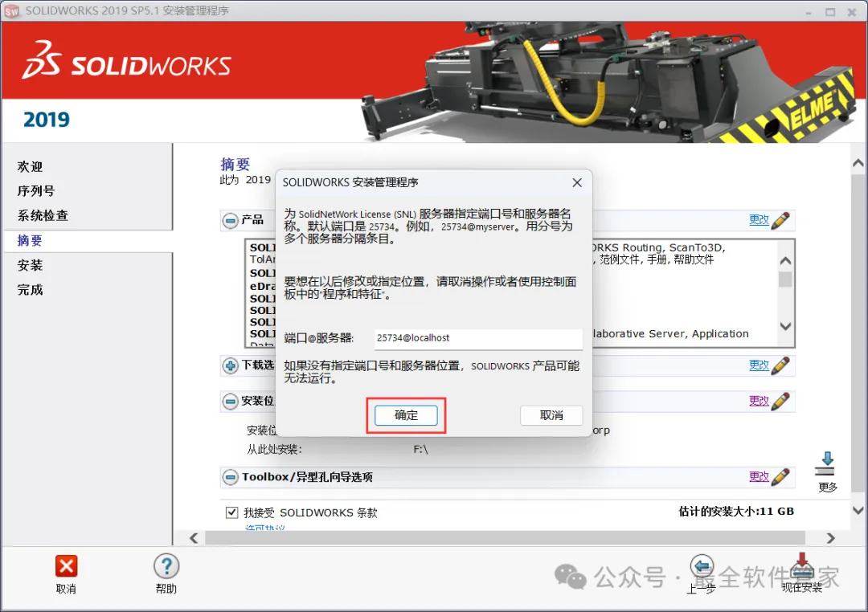Click product list scroll down arrow
The image size is (868, 612).
click(x=785, y=326)
